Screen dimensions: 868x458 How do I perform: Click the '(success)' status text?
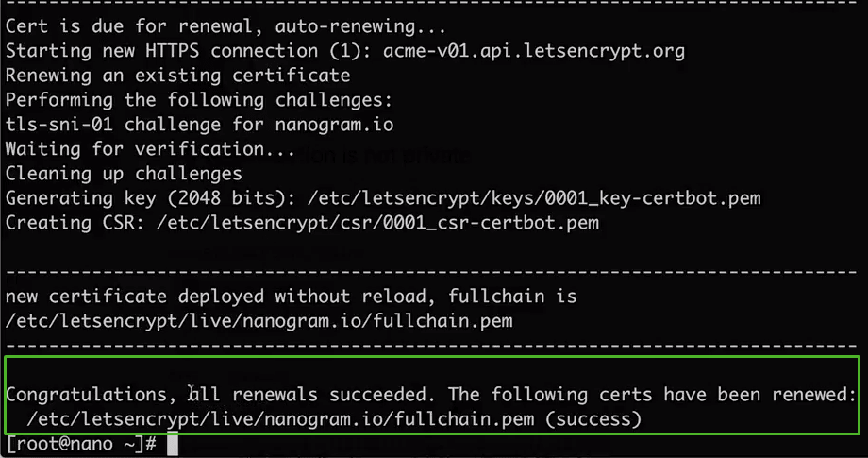point(593,418)
